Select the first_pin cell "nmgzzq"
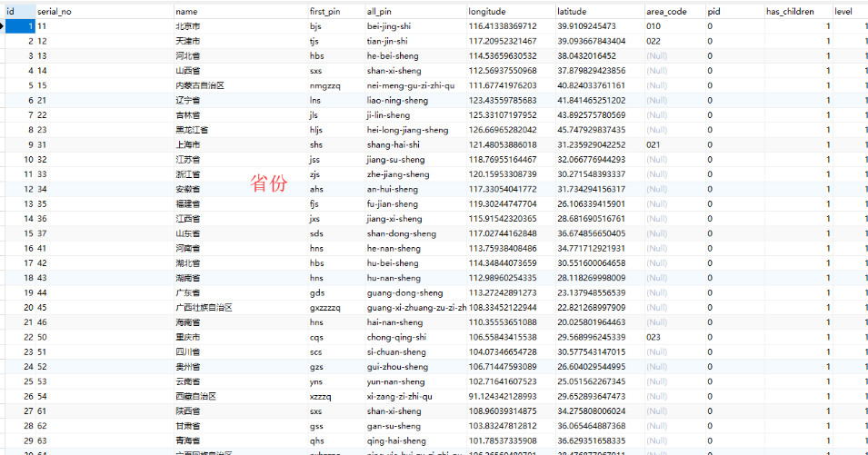This screenshot has height=455, width=868. point(325,85)
